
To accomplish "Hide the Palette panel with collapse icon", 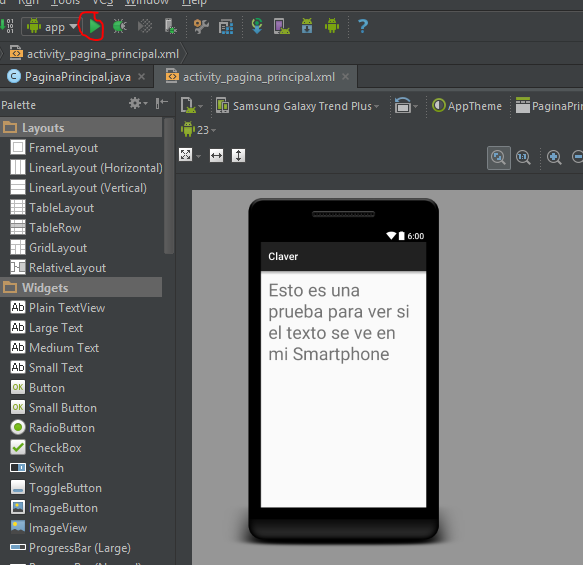I will [162, 103].
